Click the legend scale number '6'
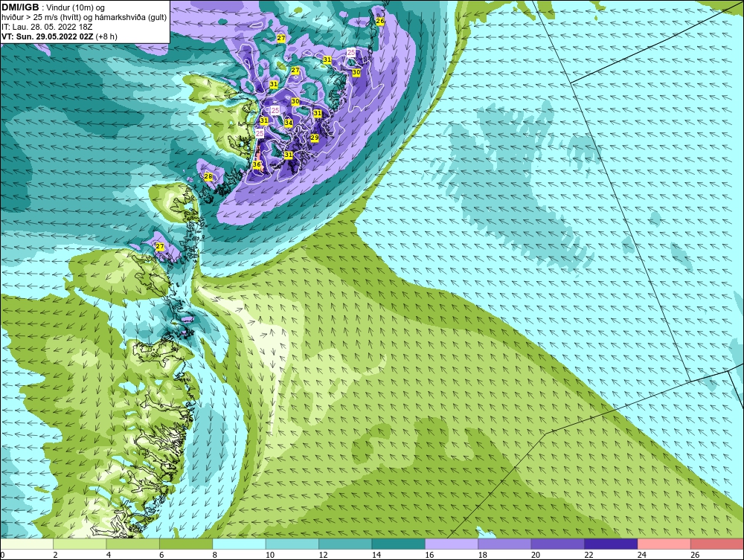Image resolution: width=744 pixels, height=560 pixels. pyautogui.click(x=161, y=555)
